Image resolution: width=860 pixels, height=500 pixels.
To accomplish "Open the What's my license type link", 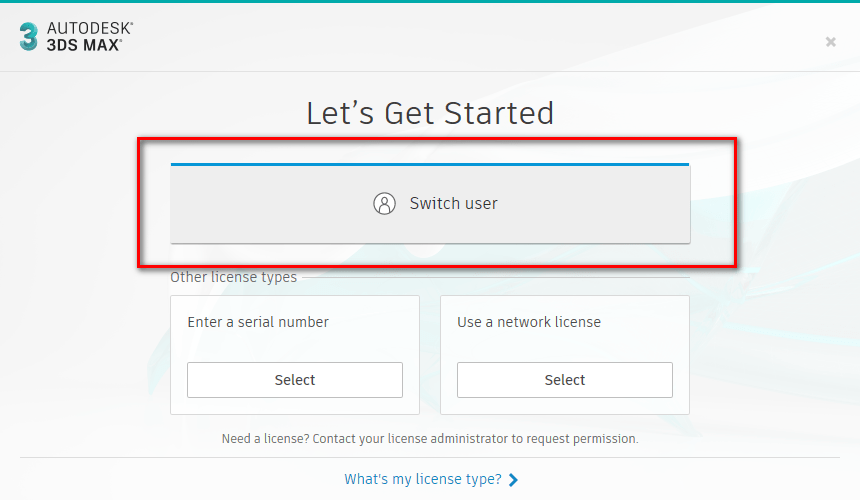I will click(x=423, y=479).
